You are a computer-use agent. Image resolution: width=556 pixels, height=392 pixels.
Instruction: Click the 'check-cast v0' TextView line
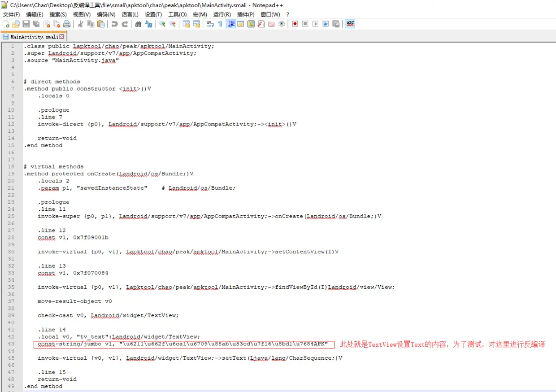coord(108,315)
